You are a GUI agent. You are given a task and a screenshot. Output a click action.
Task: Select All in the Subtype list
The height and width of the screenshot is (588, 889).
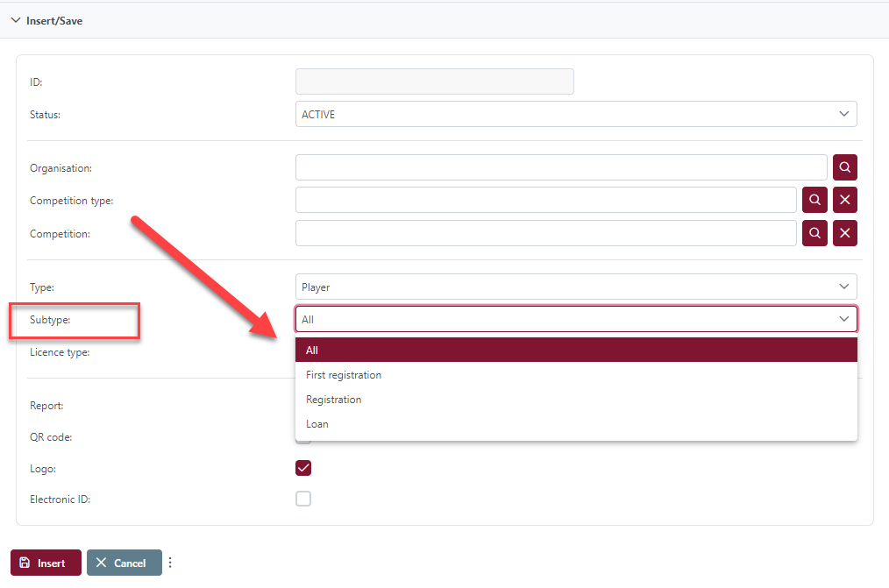coord(575,351)
